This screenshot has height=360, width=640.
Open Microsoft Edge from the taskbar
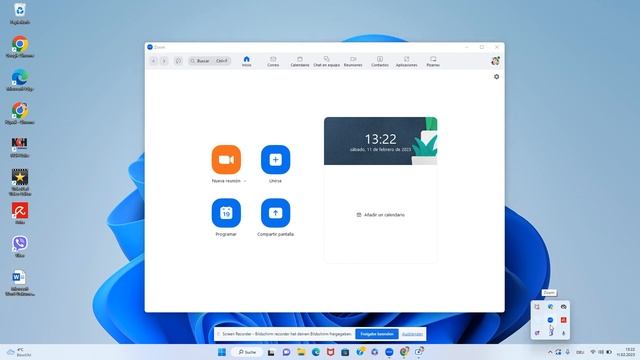316,352
